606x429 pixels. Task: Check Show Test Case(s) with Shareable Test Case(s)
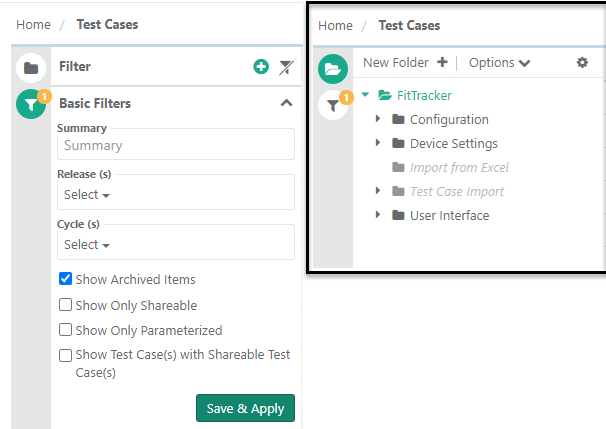[65, 355]
